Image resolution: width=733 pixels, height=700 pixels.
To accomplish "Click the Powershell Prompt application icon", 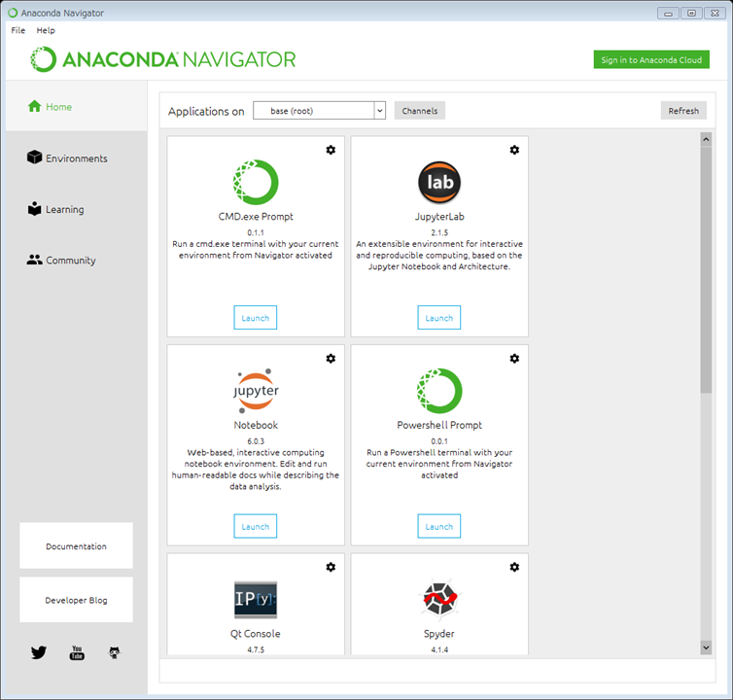I will point(439,391).
